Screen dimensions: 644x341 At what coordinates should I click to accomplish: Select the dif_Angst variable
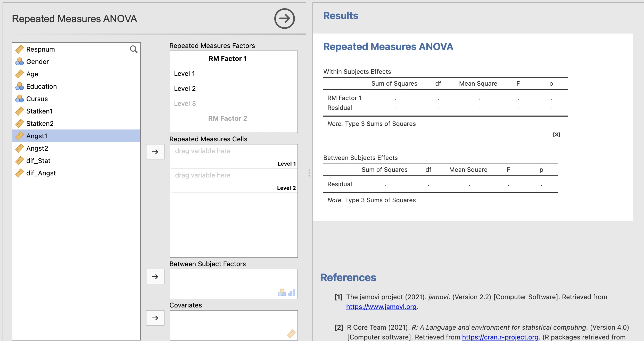(x=41, y=173)
